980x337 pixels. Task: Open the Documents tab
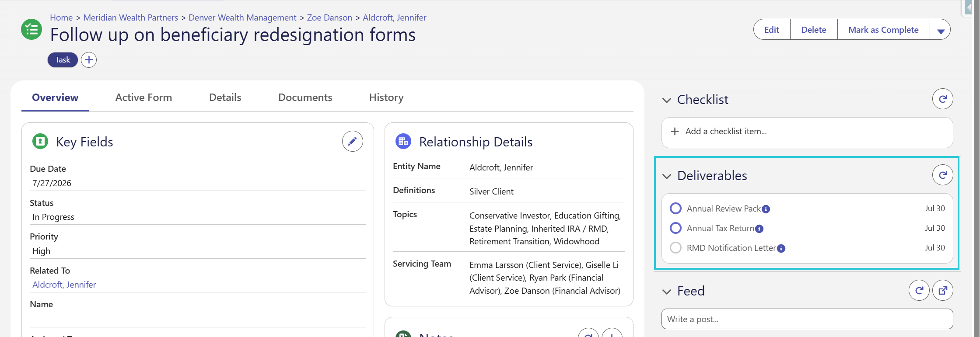tap(305, 97)
